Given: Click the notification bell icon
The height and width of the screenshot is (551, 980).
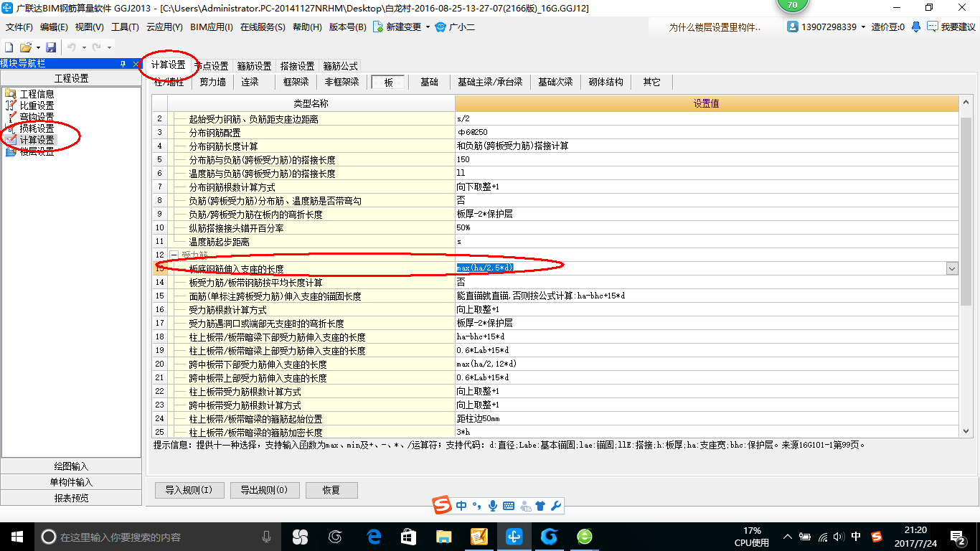Looking at the screenshot, I should pos(916,27).
